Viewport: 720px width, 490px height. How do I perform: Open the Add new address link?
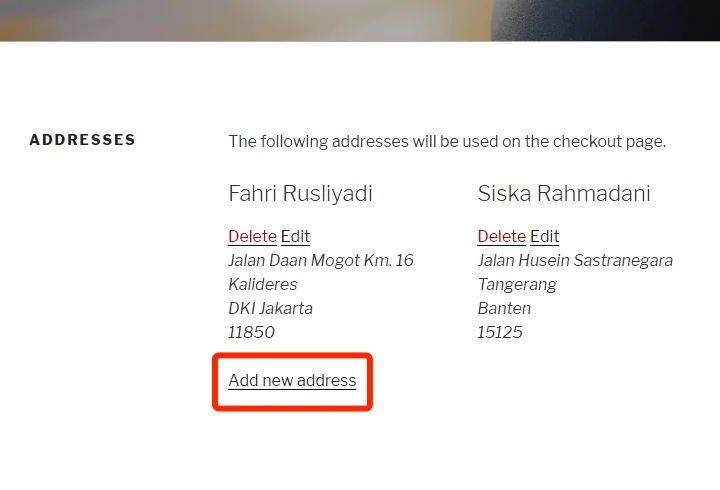click(x=292, y=380)
